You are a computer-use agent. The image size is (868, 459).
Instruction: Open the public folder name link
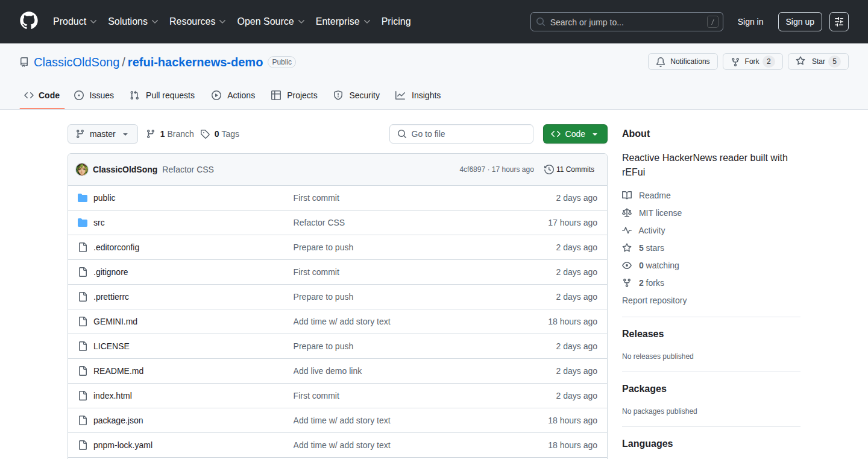click(104, 198)
